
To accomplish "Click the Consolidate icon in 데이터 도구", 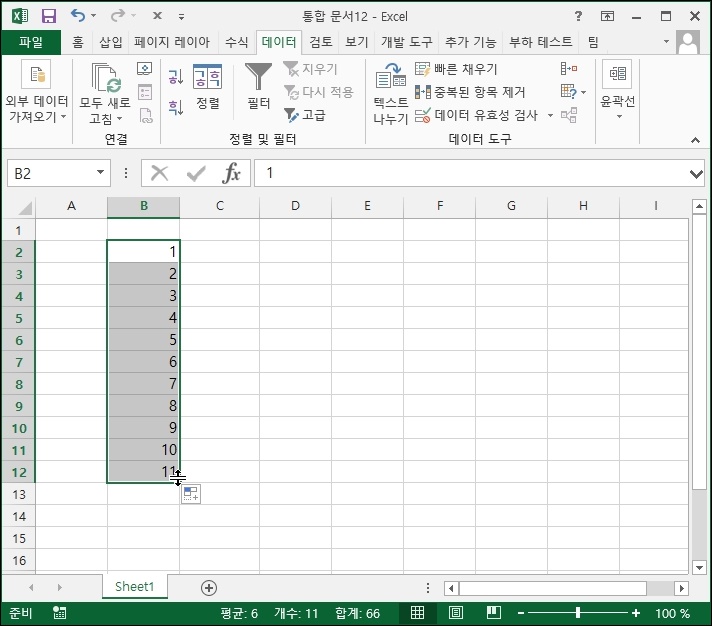I will (x=569, y=69).
